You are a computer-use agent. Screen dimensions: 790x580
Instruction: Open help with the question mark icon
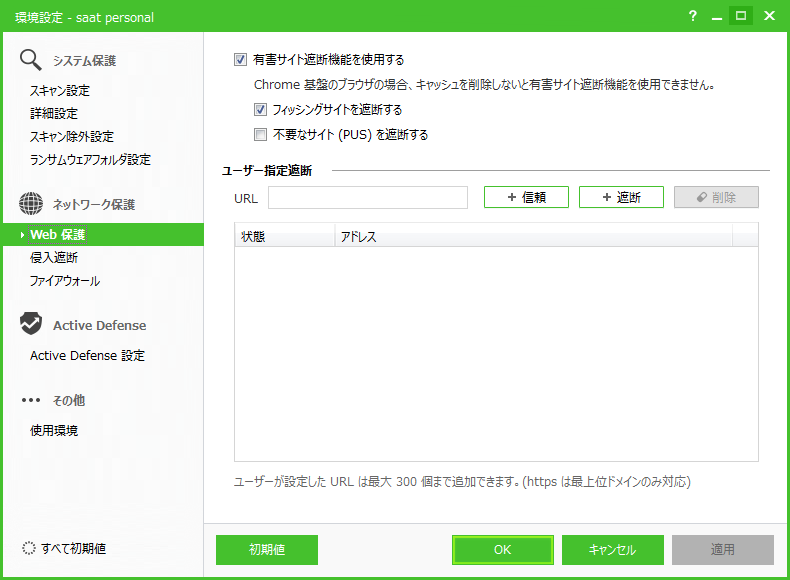(692, 16)
